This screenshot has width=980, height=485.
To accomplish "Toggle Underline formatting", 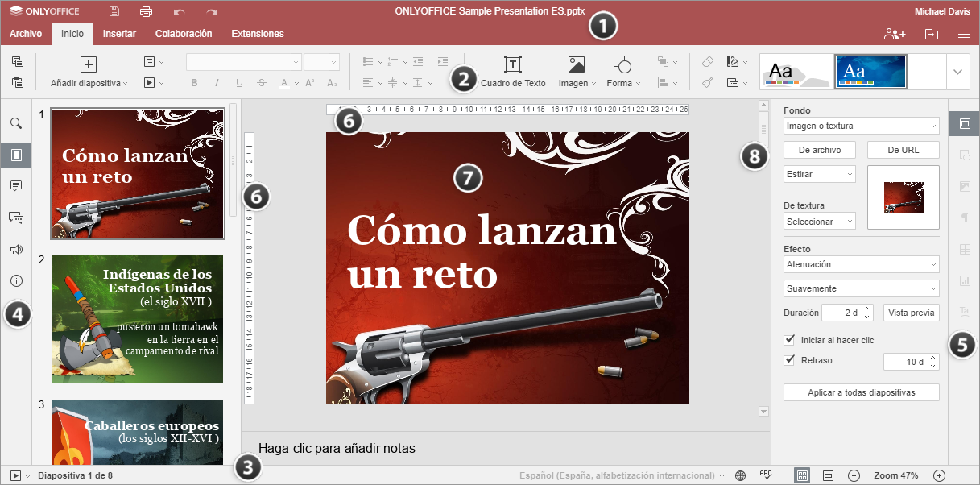I will click(x=239, y=82).
